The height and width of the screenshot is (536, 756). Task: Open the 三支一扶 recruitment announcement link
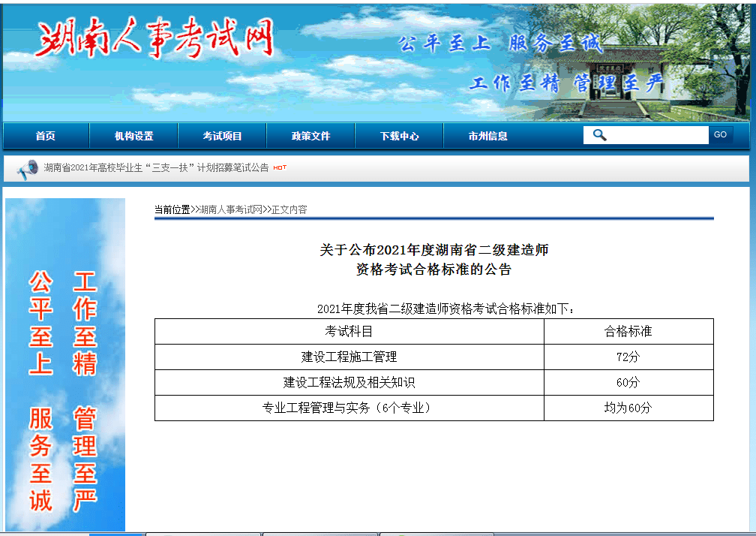click(157, 168)
